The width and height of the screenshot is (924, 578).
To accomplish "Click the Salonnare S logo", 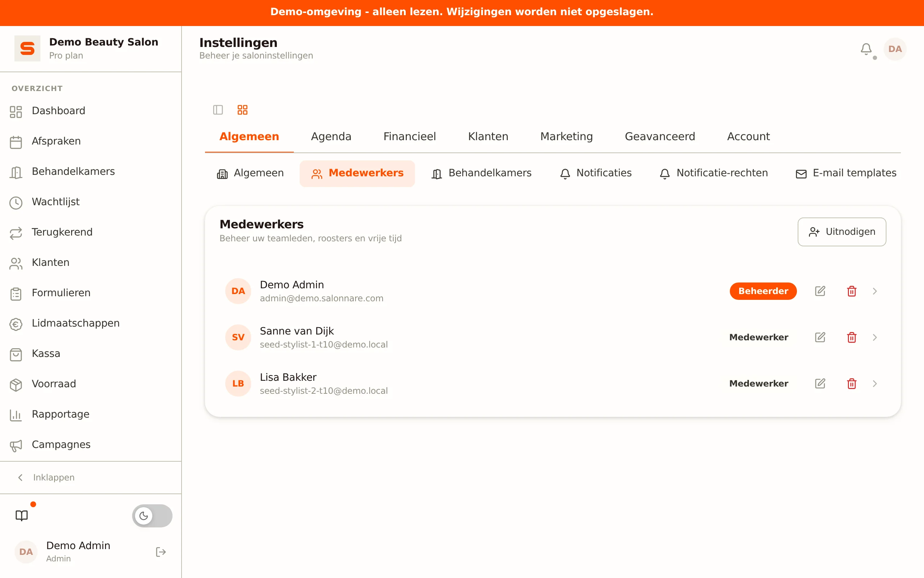I will point(27,48).
